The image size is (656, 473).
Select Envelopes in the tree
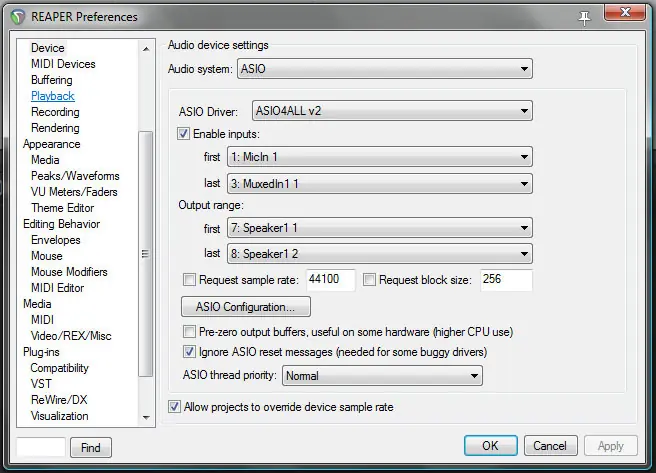pyautogui.click(x=56, y=240)
